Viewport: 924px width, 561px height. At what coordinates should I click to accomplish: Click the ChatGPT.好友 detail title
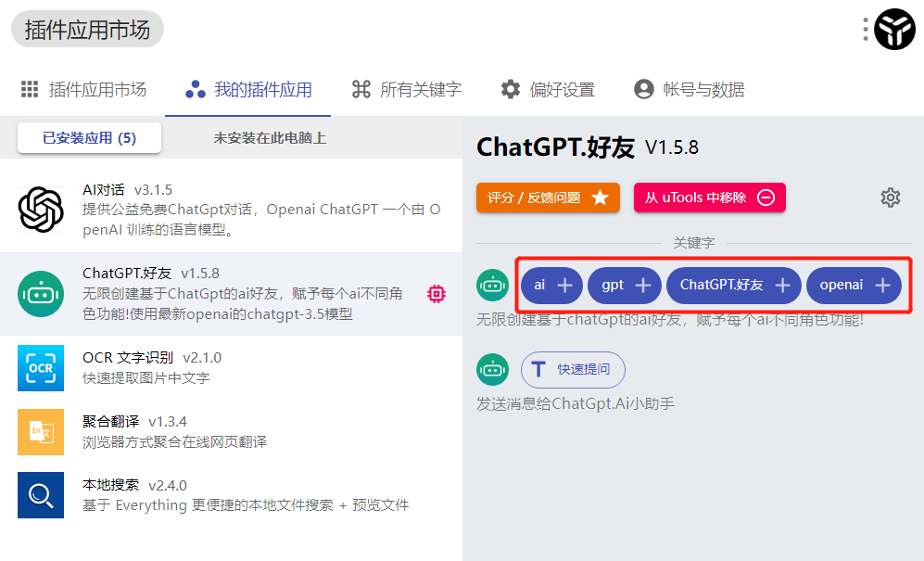(556, 147)
